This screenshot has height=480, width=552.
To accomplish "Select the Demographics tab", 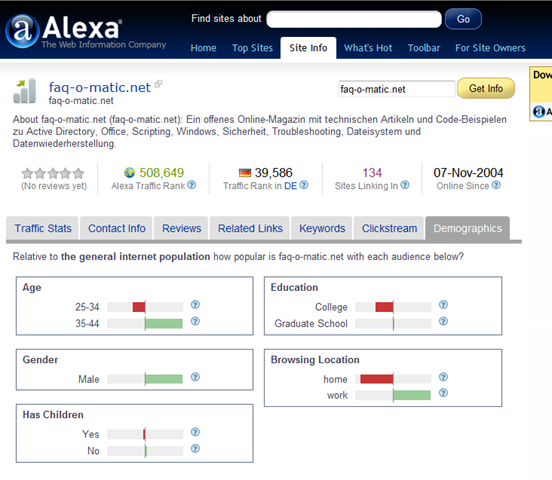I will click(468, 228).
